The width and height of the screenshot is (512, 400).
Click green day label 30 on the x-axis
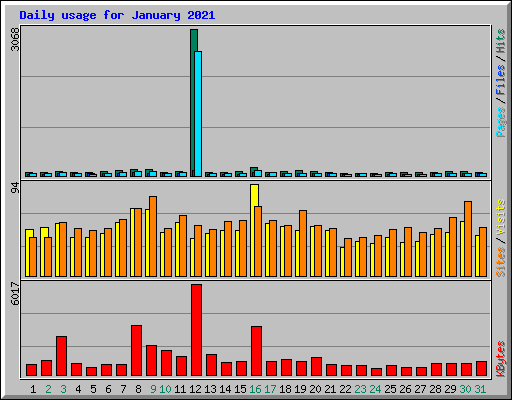click(x=465, y=389)
